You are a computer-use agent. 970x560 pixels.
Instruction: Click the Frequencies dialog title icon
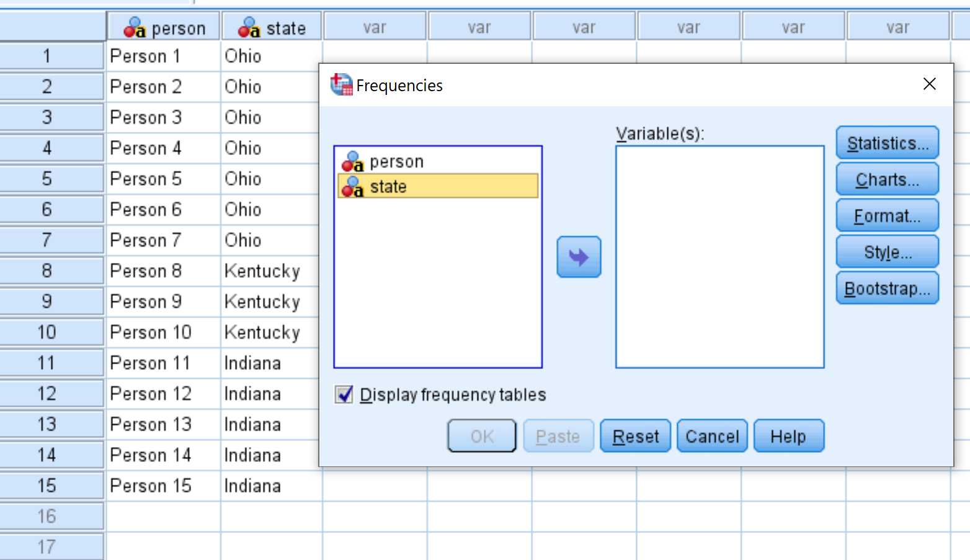341,84
